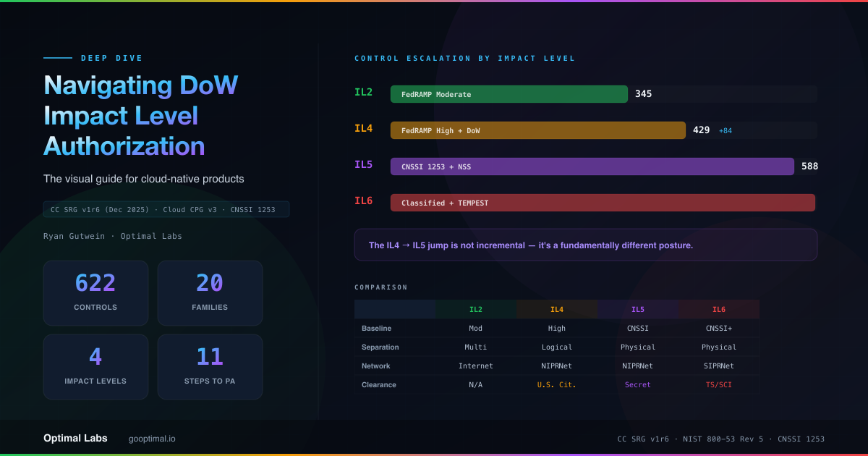Viewport: 868px width, 456px height.
Task: Click the 'Mod' baseline cell
Action: [476, 329]
